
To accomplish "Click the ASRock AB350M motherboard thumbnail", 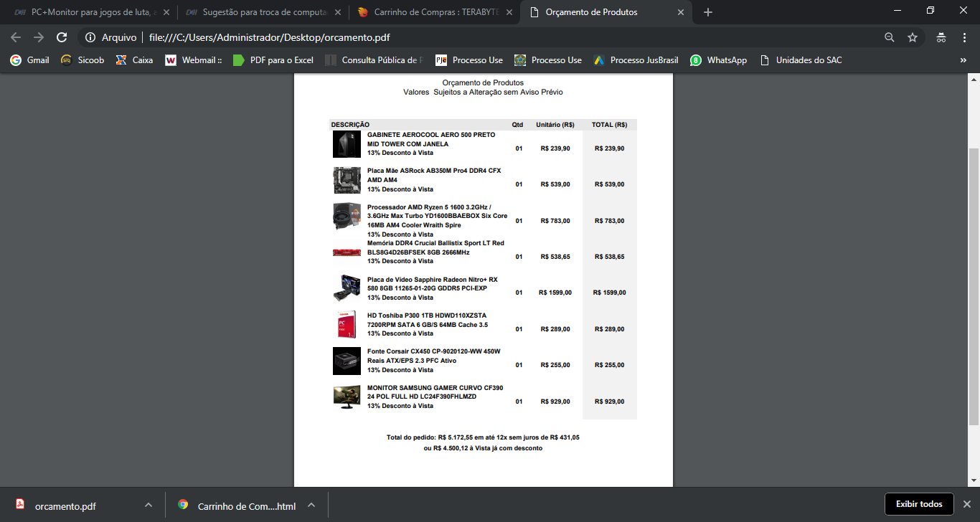I will (x=347, y=180).
